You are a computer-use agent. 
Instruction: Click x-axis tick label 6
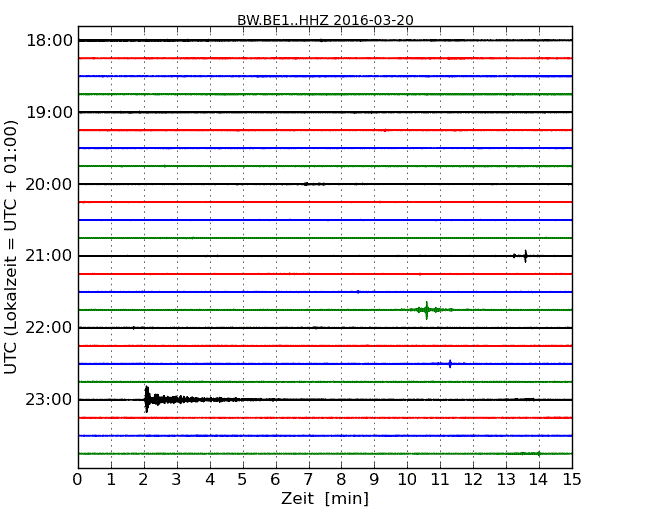tap(276, 479)
